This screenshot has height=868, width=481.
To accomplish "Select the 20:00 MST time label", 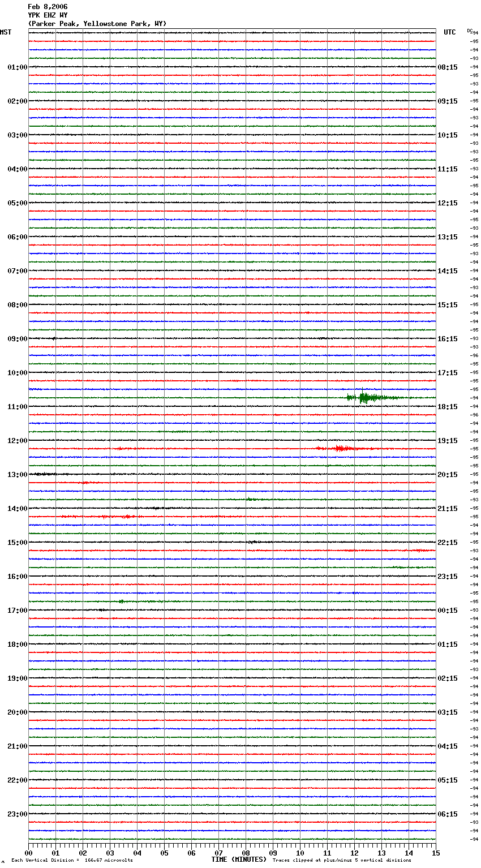I will tap(18, 712).
